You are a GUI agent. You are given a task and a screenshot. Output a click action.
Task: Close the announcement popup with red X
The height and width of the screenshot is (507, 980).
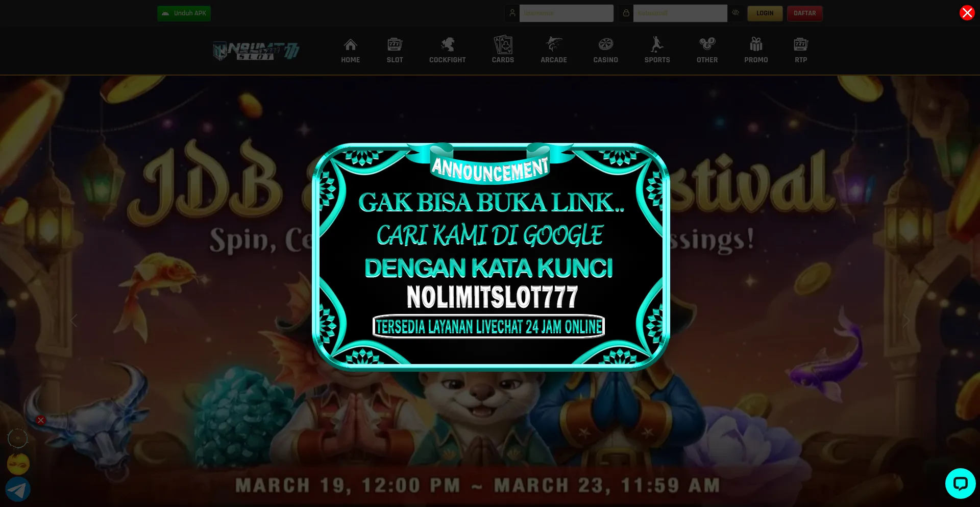[967, 13]
